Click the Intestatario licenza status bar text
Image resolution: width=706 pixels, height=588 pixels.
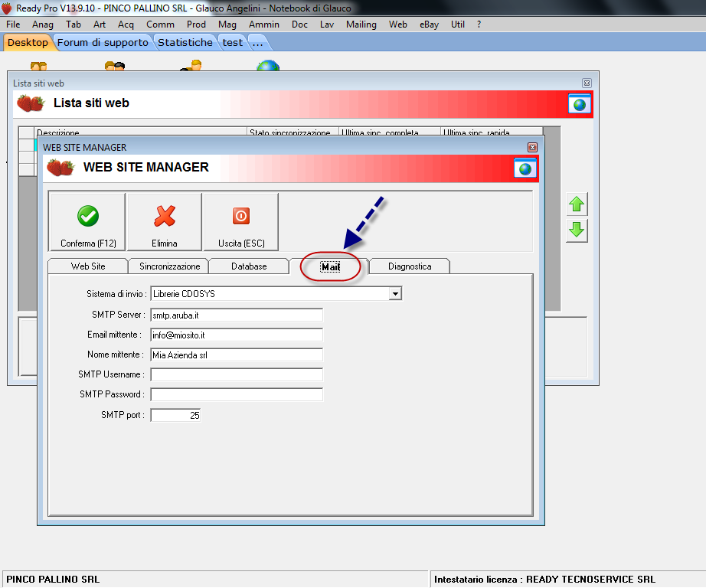click(544, 579)
